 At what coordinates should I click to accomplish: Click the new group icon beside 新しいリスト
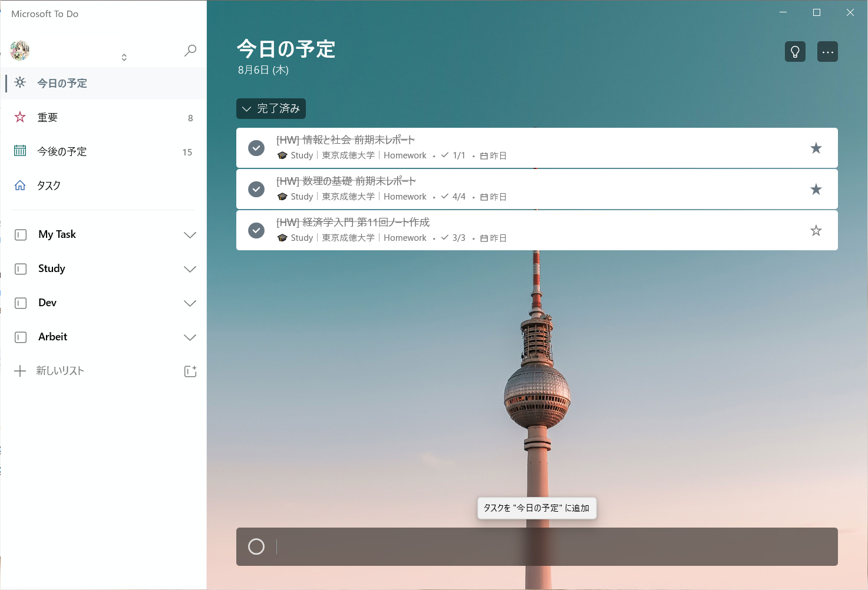click(x=190, y=371)
